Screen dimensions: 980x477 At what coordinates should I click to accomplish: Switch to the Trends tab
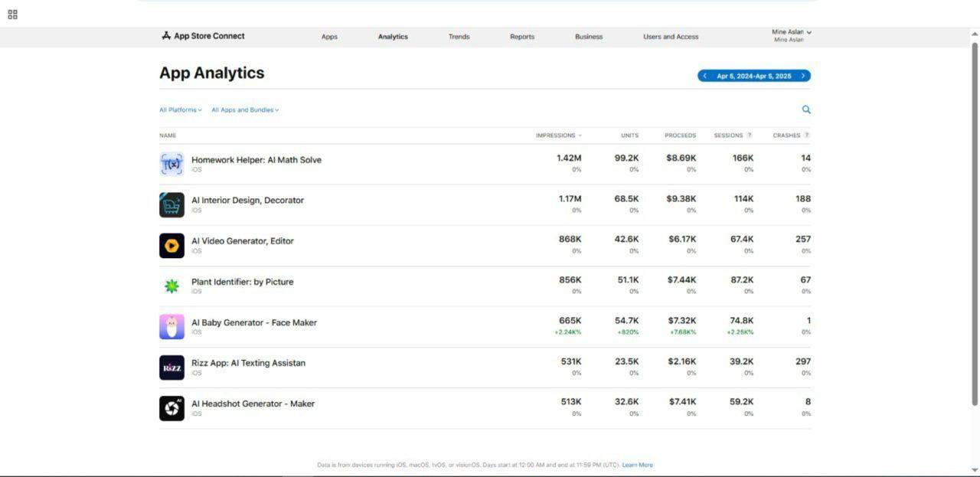click(459, 37)
